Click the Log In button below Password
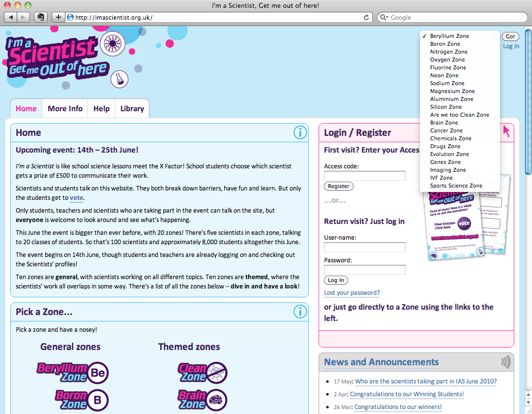532x414 pixels. click(336, 280)
